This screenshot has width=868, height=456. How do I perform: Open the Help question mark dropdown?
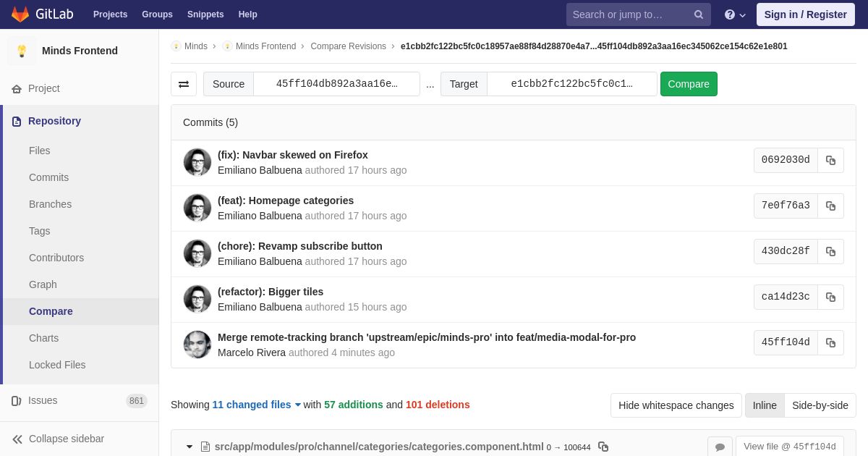pos(735,14)
